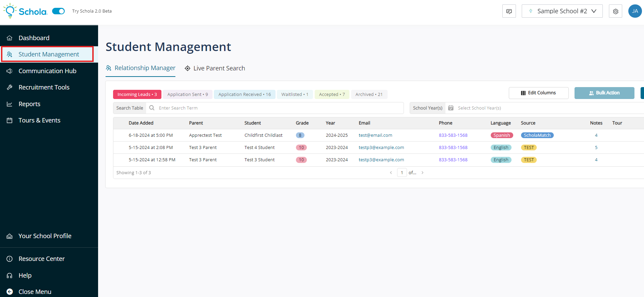This screenshot has width=644, height=297.
Task: Select the Application Received status tab
Action: click(x=245, y=94)
